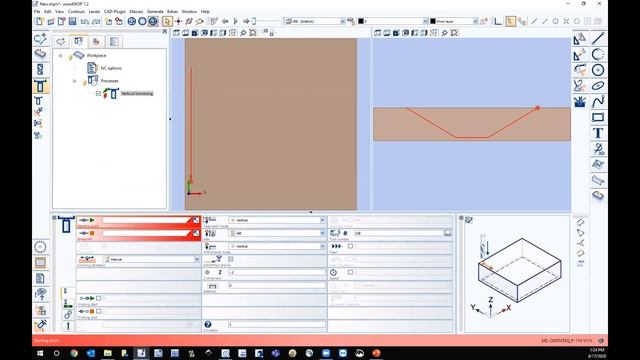Open the View menu

(x=60, y=11)
